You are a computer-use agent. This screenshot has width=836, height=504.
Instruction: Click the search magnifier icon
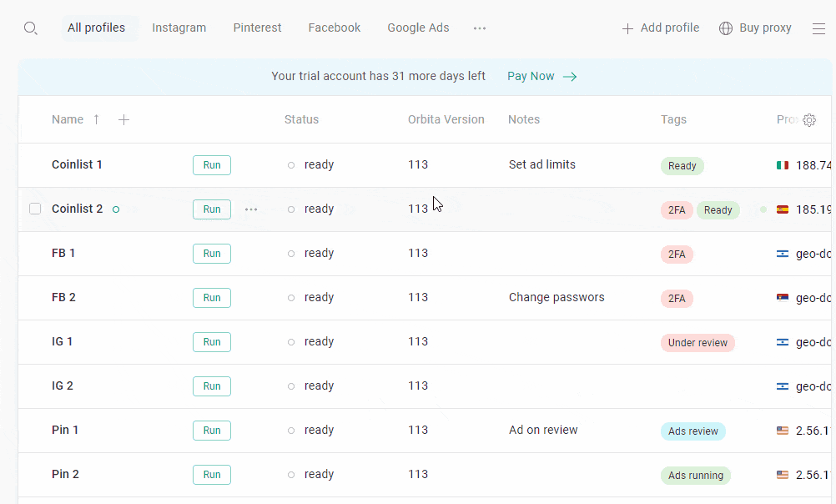click(x=31, y=28)
